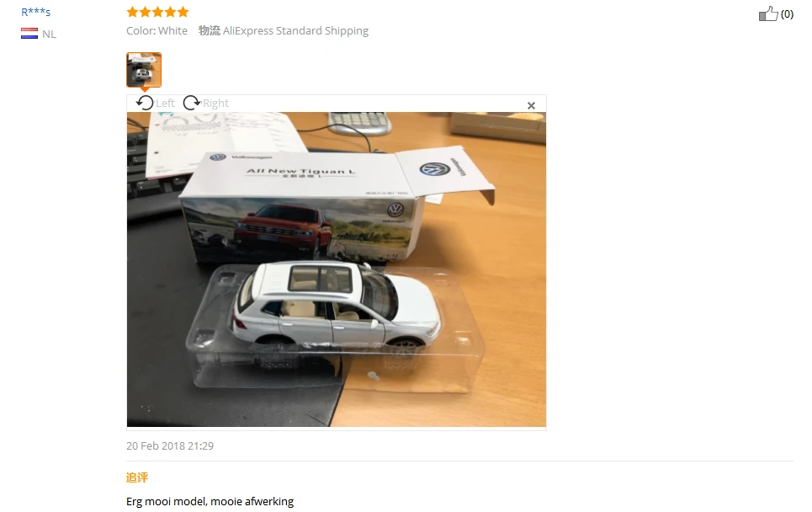Rotate the photo right with the clockwise icon
812x512 pixels.
pyautogui.click(x=192, y=103)
